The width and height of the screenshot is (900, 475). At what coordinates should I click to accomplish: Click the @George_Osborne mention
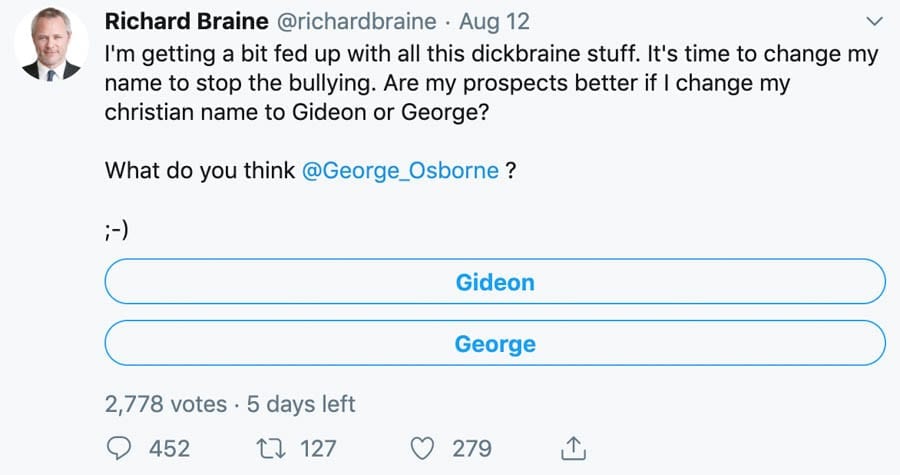[400, 170]
